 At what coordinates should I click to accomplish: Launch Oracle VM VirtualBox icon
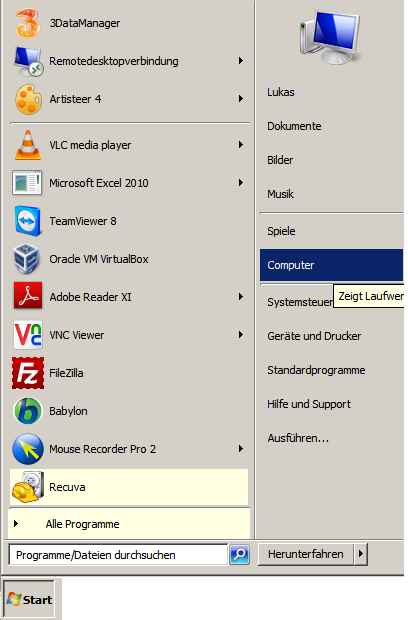(27, 259)
